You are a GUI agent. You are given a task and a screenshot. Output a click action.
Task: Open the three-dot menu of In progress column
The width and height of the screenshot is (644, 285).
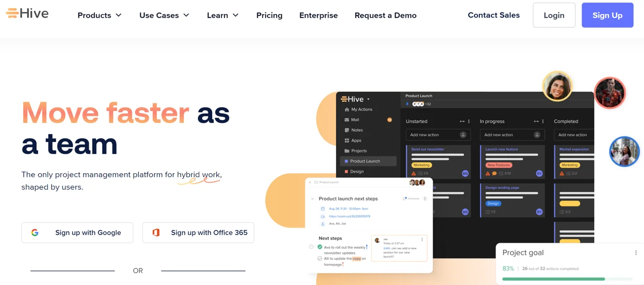(x=543, y=121)
